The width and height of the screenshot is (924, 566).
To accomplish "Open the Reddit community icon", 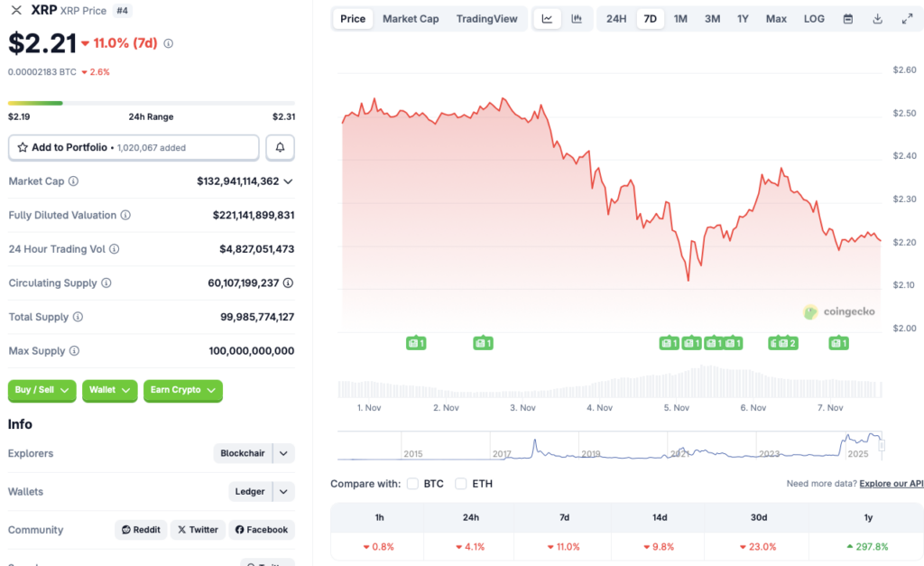I will point(140,530).
